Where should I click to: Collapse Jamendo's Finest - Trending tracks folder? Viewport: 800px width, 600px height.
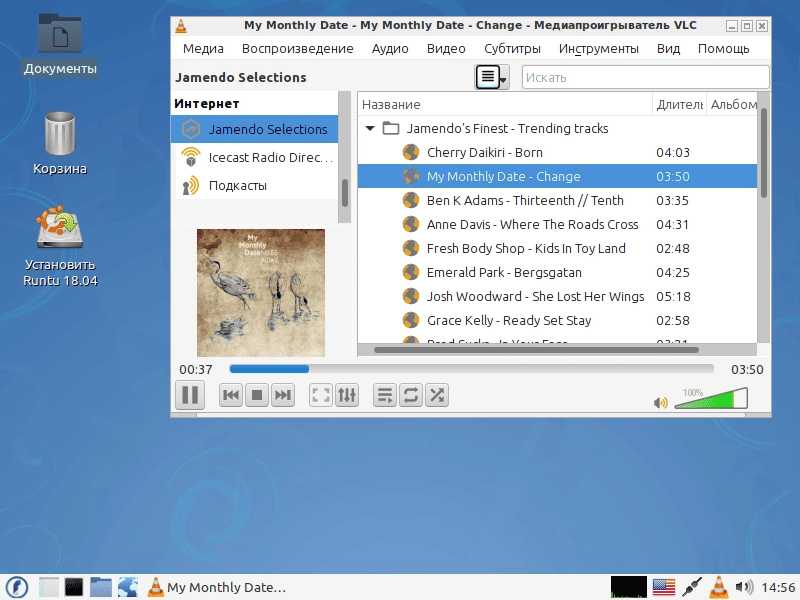pyautogui.click(x=370, y=129)
